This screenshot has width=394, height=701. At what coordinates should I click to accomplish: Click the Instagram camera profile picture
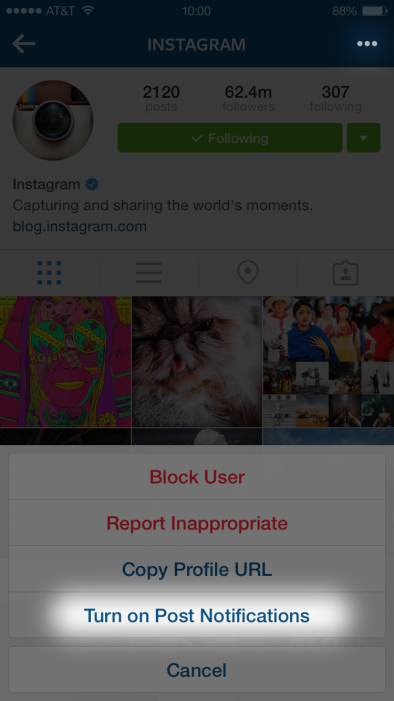coord(53,120)
